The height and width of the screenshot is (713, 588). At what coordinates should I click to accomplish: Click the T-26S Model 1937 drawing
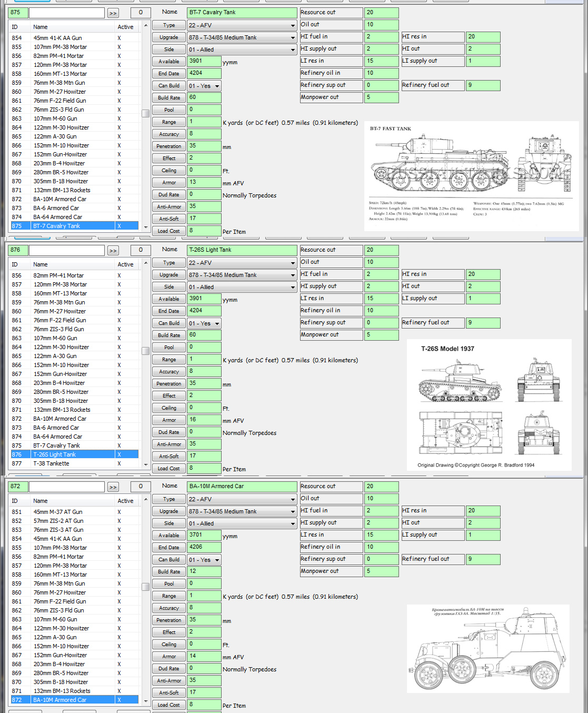point(489,404)
